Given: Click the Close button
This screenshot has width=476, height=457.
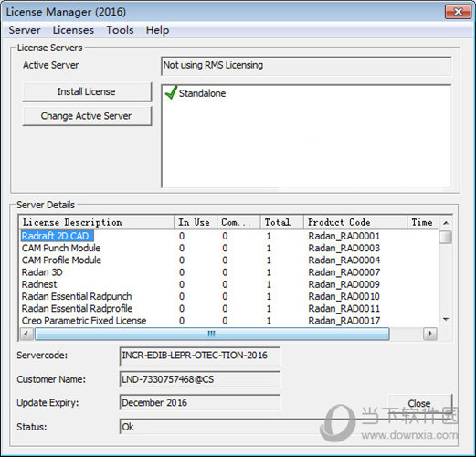Looking at the screenshot, I should [x=419, y=403].
